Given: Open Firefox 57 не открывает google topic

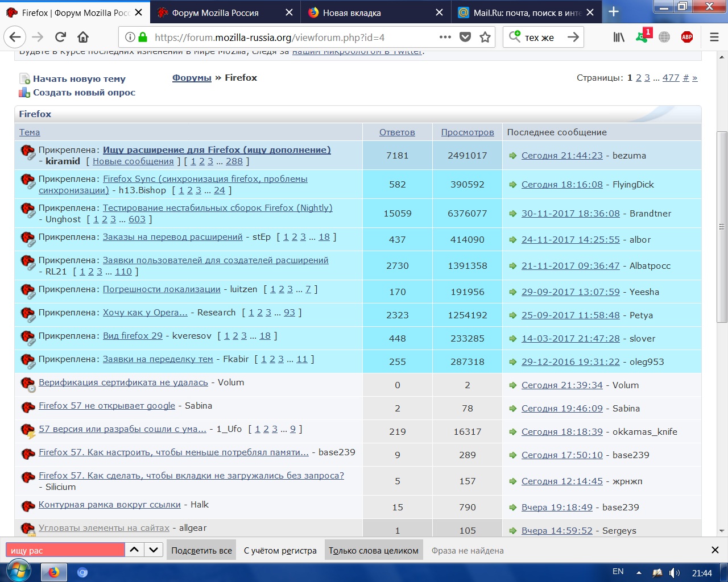Looking at the screenshot, I should point(107,406).
